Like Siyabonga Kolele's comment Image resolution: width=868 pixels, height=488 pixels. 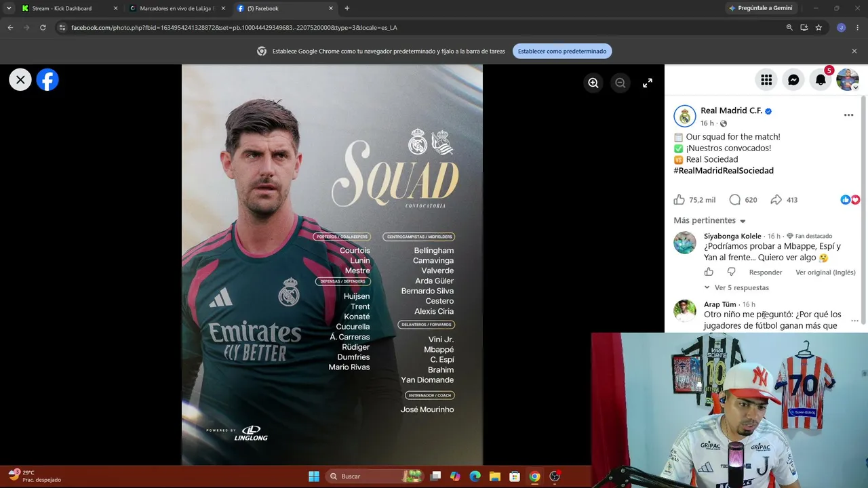click(709, 272)
